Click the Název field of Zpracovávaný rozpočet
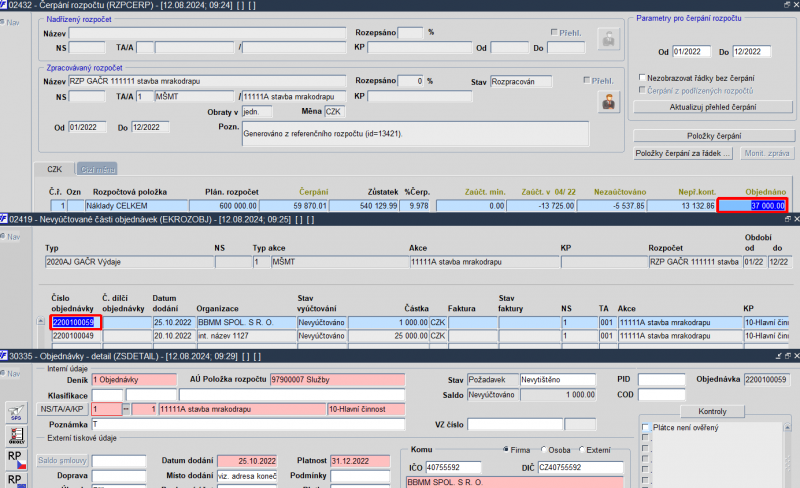 click(x=207, y=81)
